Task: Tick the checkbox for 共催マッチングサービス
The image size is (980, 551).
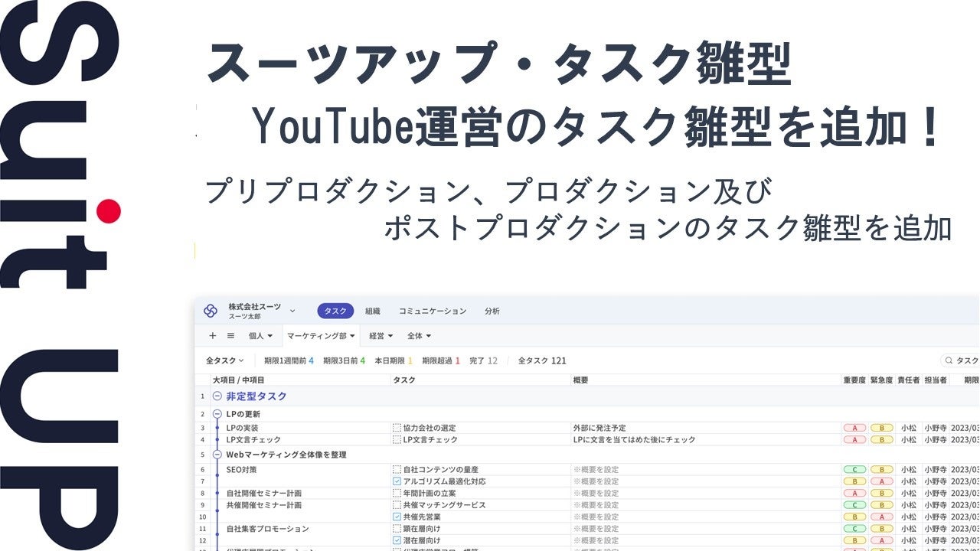Action: (397, 505)
